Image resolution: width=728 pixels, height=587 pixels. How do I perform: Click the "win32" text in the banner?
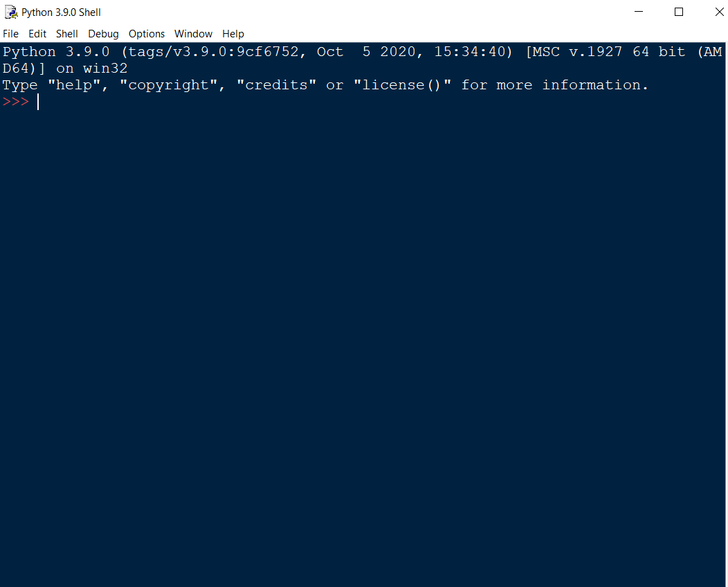(105, 69)
